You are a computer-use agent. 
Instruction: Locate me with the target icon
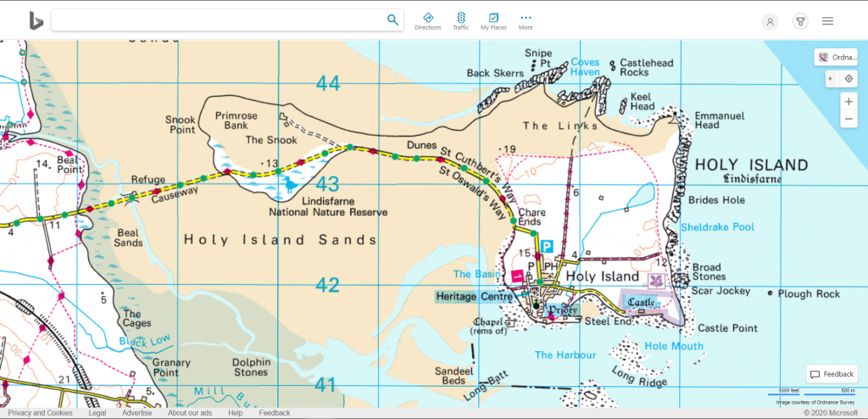pos(848,79)
